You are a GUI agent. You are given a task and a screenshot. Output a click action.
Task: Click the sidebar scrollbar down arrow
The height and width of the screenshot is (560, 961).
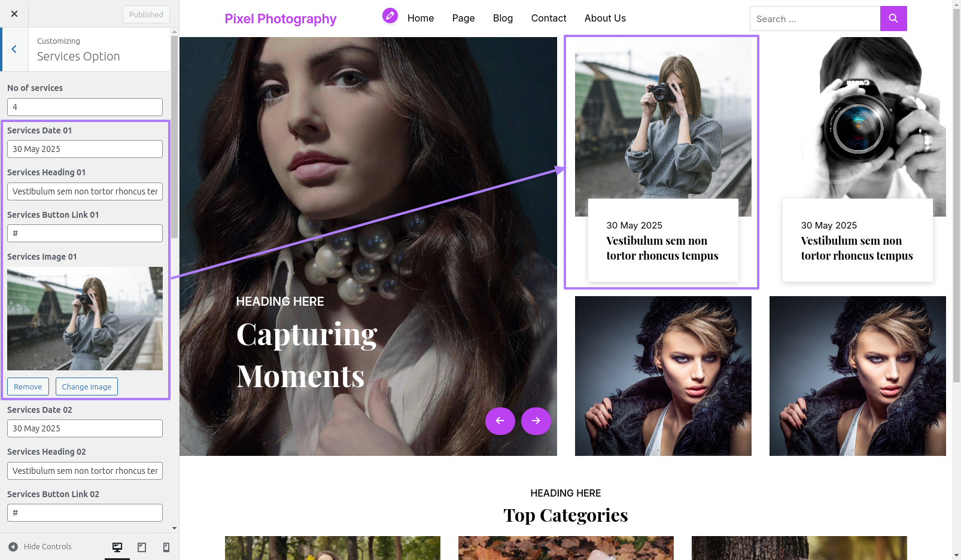tap(174, 528)
